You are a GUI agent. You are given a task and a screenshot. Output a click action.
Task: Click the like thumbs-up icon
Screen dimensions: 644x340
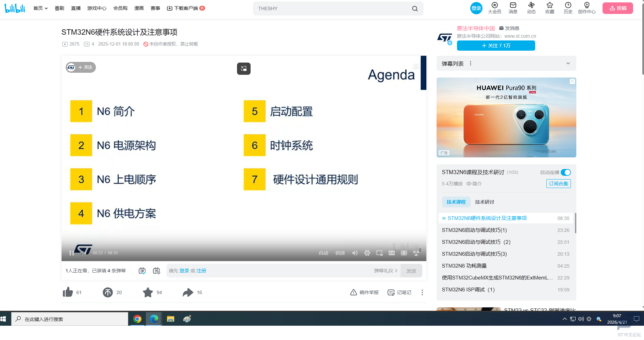point(68,292)
